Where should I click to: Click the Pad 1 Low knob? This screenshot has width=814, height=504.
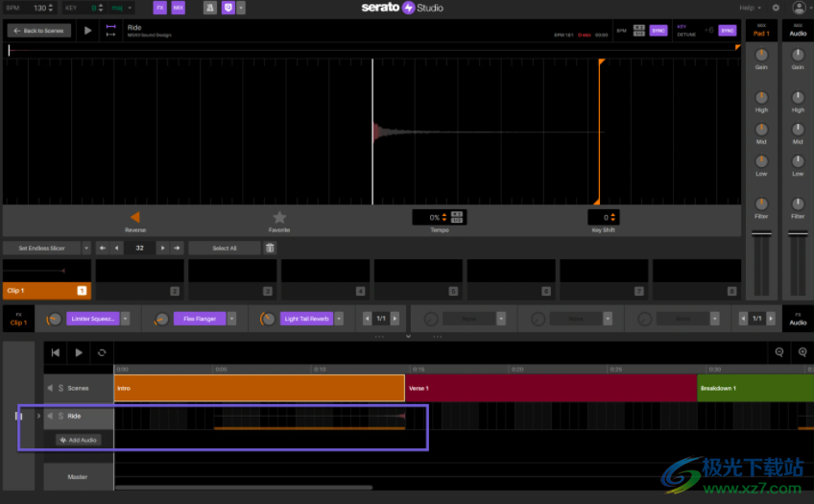click(761, 161)
